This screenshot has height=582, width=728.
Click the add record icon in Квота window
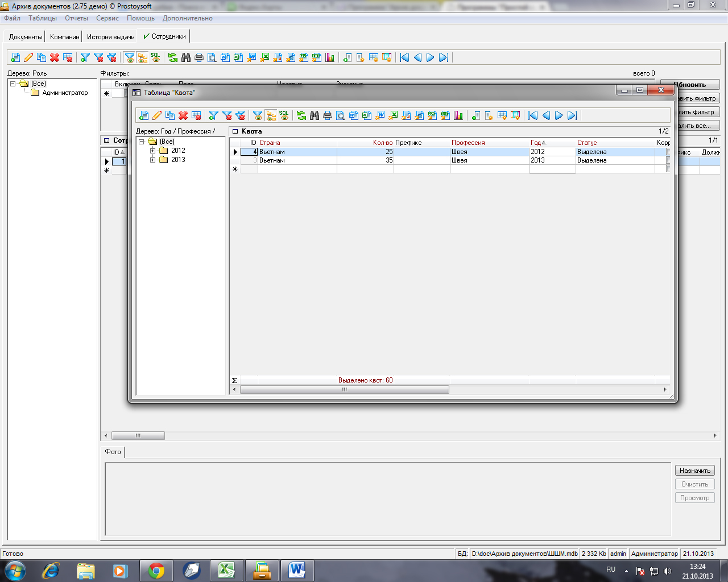[144, 115]
